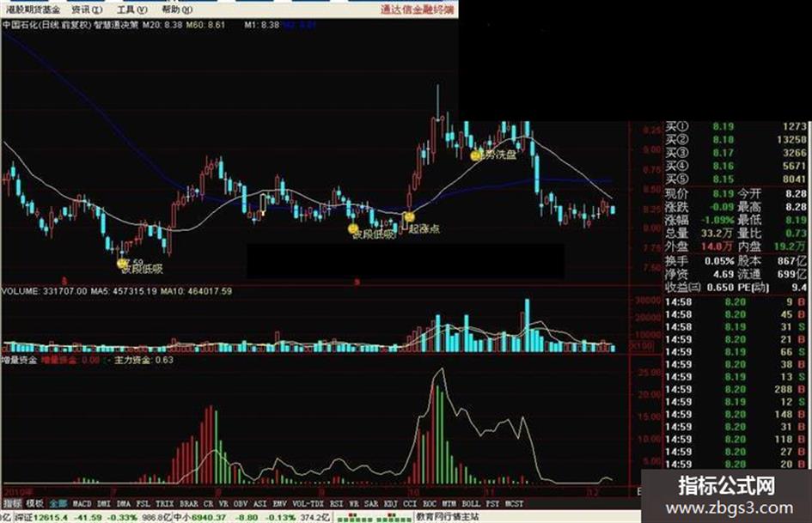Select the MTM indicator tab
The image size is (812, 523).
click(x=449, y=503)
